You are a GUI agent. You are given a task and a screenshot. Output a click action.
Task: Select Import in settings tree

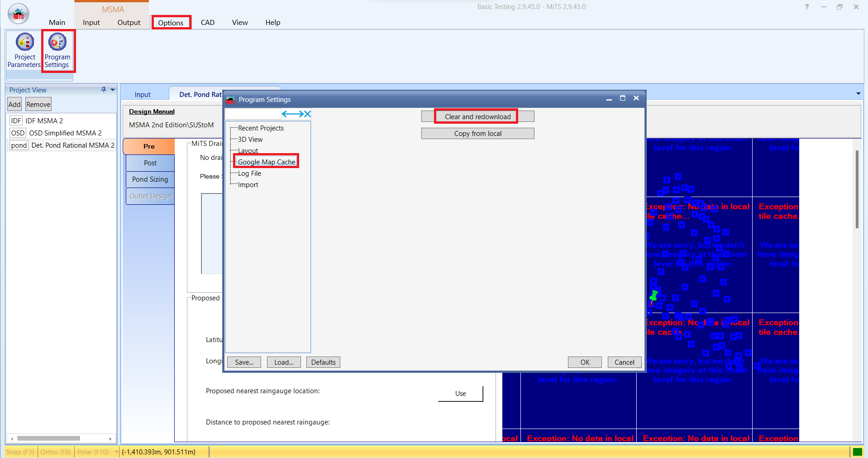point(248,185)
